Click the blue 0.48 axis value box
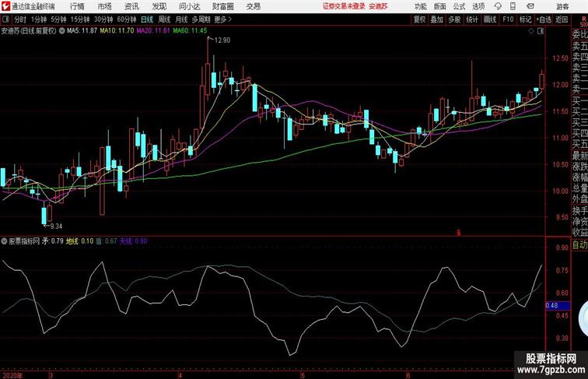Viewport: 588px width, 379px height. click(x=558, y=305)
